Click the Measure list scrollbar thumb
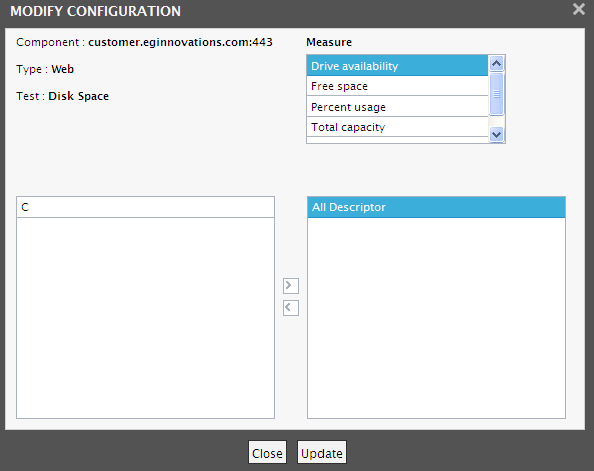Viewport: 594px width, 471px height. [x=496, y=94]
